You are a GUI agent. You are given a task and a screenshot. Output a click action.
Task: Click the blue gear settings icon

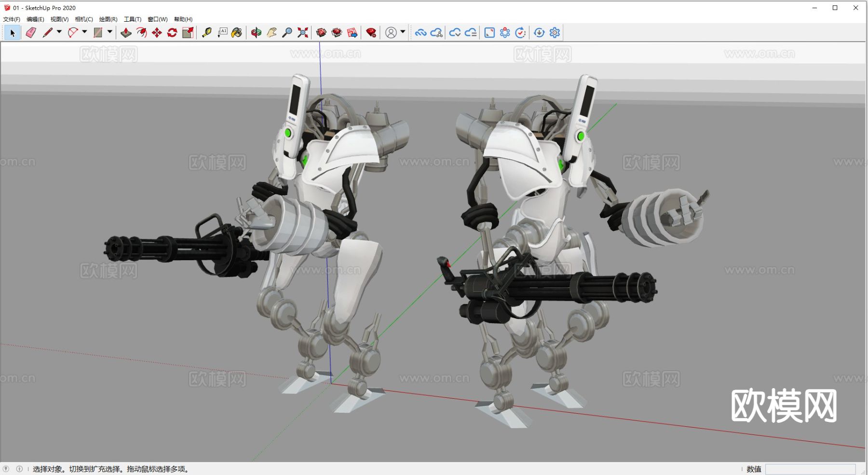click(x=555, y=33)
